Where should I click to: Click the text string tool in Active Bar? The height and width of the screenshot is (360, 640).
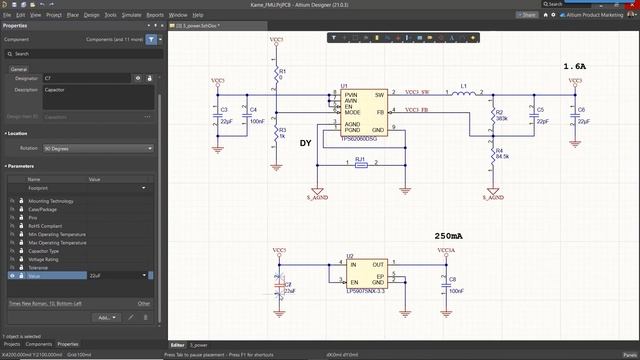452,38
